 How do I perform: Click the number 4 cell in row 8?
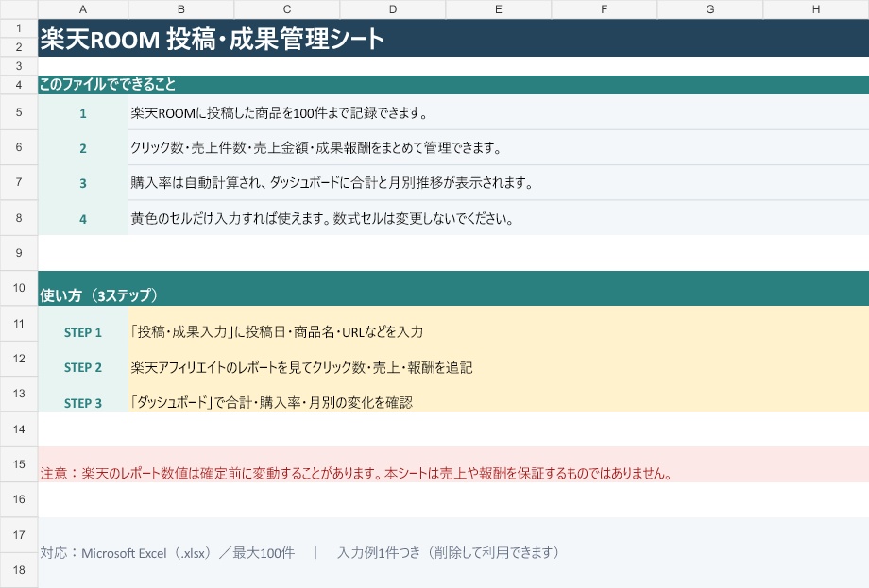83,218
